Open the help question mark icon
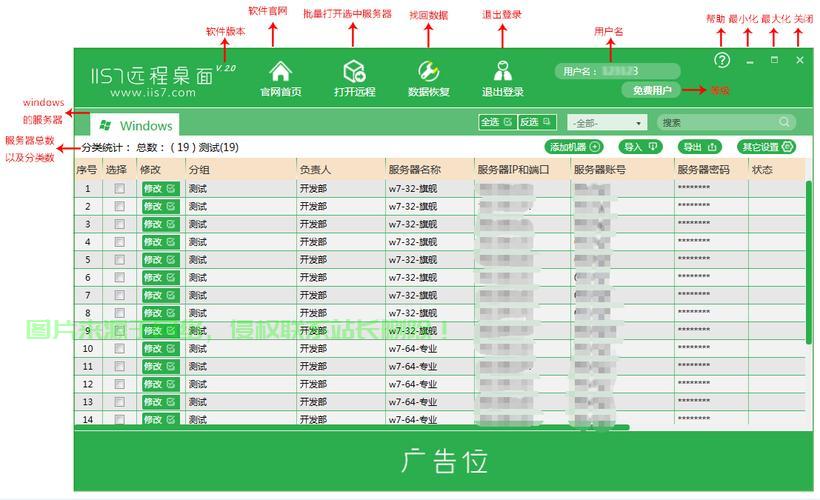The width and height of the screenshot is (820, 500). [722, 61]
